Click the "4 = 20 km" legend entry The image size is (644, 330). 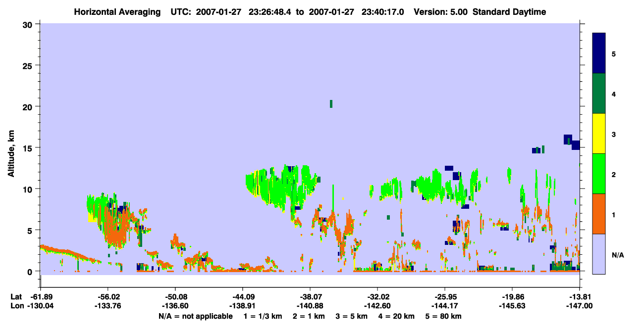(397, 316)
